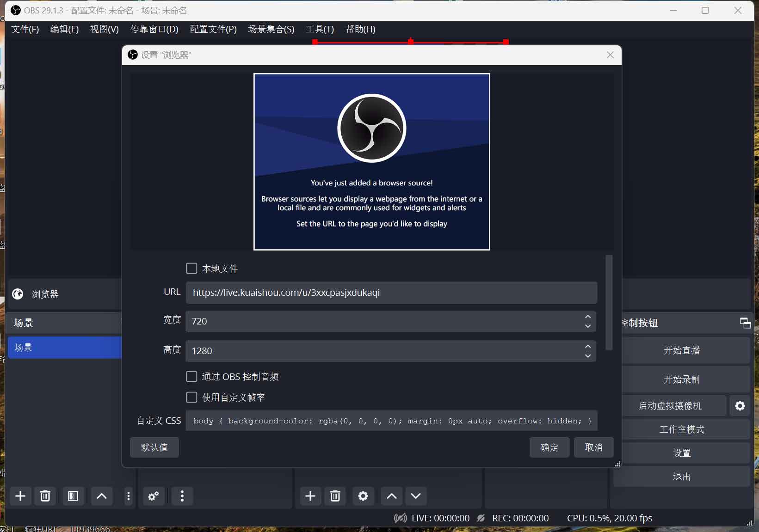Move transition up arrow

(391, 496)
